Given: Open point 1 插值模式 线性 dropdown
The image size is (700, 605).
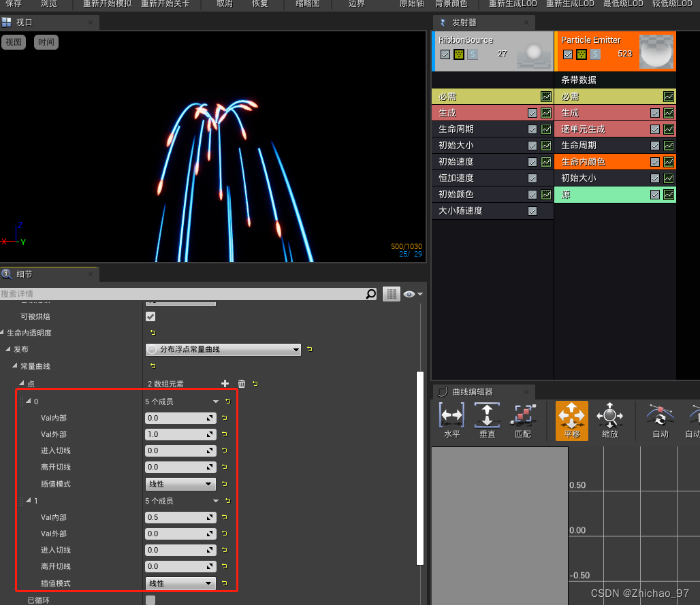Looking at the screenshot, I should click(181, 584).
